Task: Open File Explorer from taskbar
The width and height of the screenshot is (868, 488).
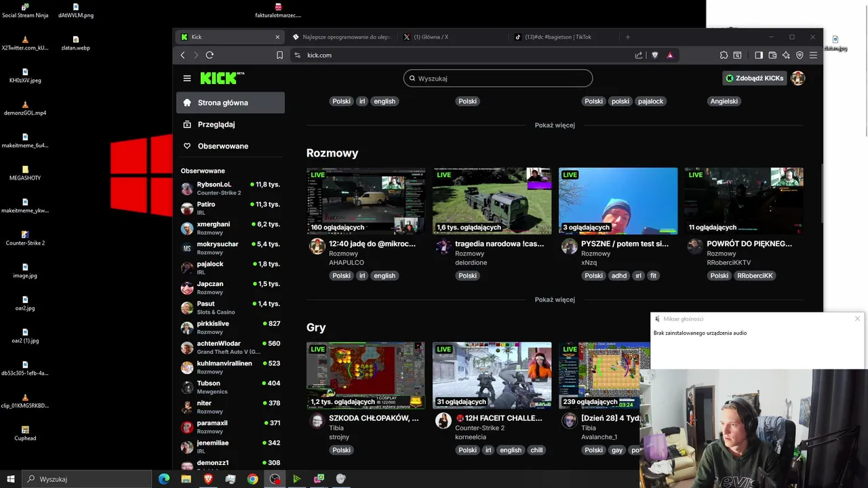Action: (186, 479)
